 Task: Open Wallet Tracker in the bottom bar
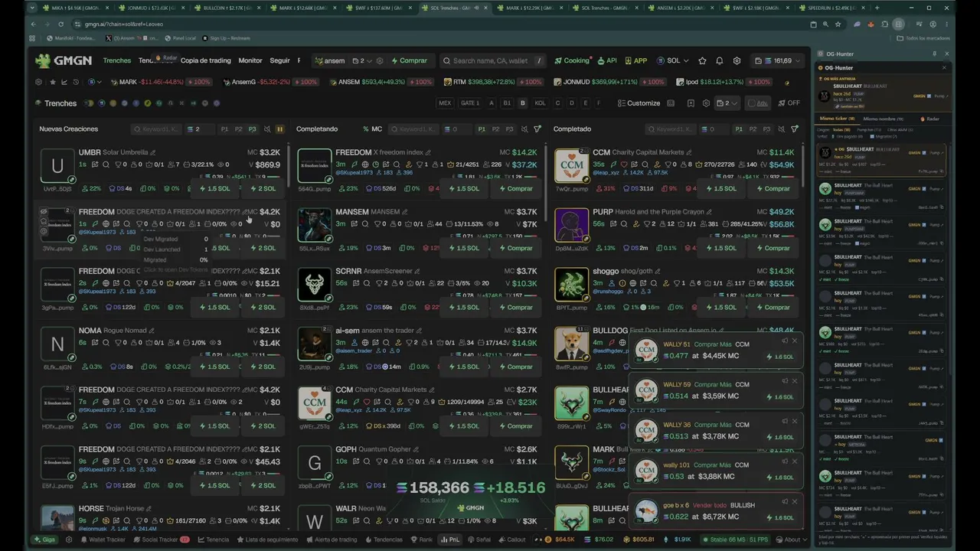103,540
